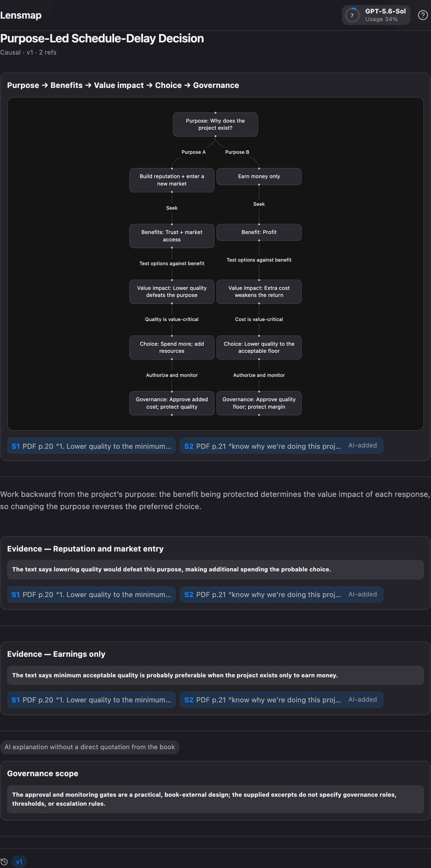Click the Benefit: Profit node
Viewport: 431px width, 868px height.
coord(259,232)
